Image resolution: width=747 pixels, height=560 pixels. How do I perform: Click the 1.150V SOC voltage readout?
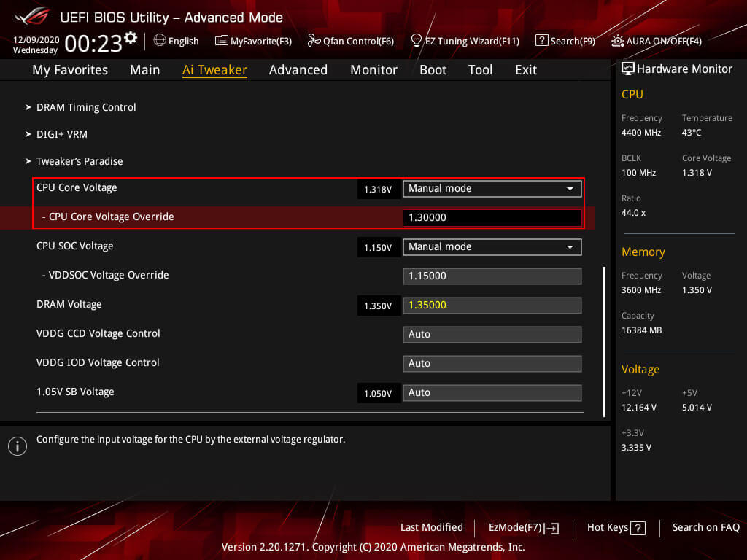coord(378,248)
